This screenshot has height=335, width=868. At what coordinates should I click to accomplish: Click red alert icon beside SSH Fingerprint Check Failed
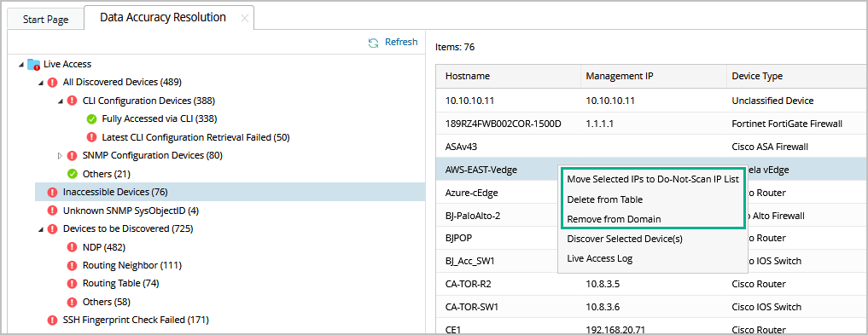point(53,320)
